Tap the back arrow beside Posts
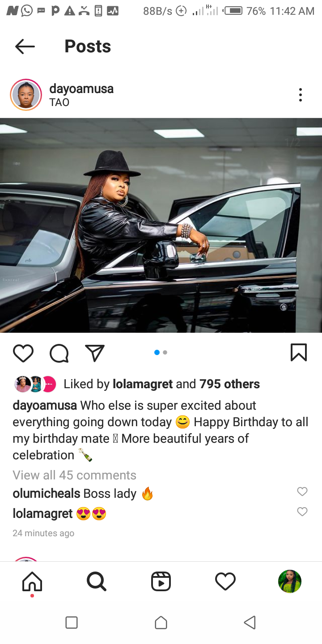322x644 pixels. click(x=25, y=47)
